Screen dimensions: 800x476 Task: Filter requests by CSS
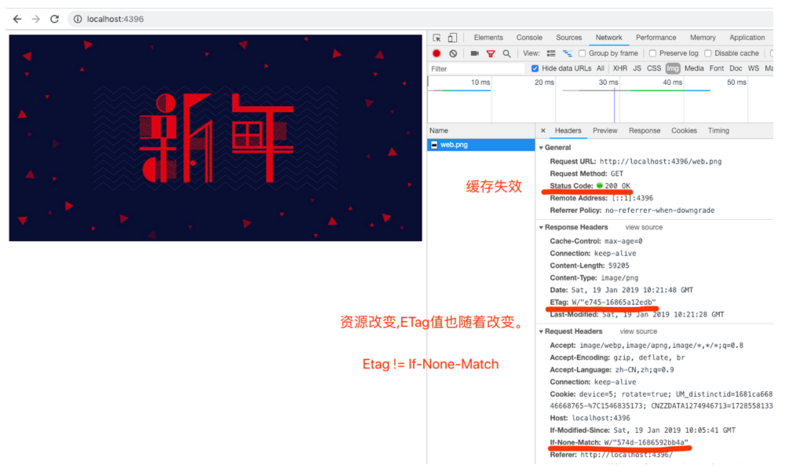(x=654, y=68)
